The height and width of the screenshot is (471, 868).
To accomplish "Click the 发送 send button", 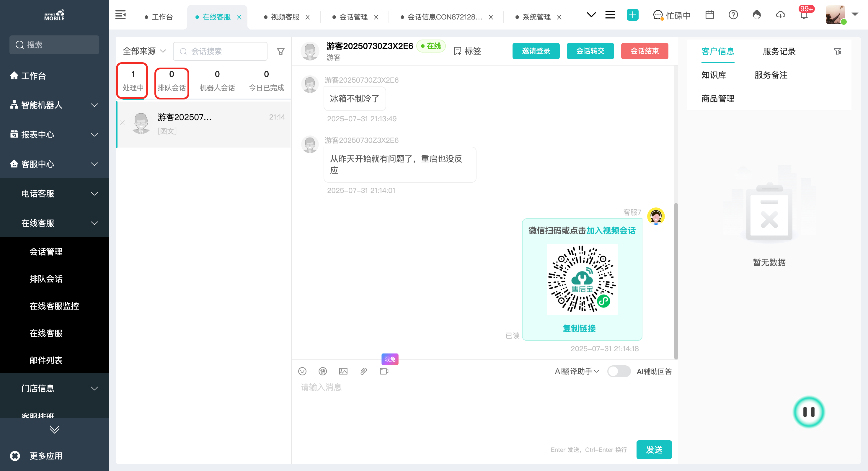I will pos(654,449).
